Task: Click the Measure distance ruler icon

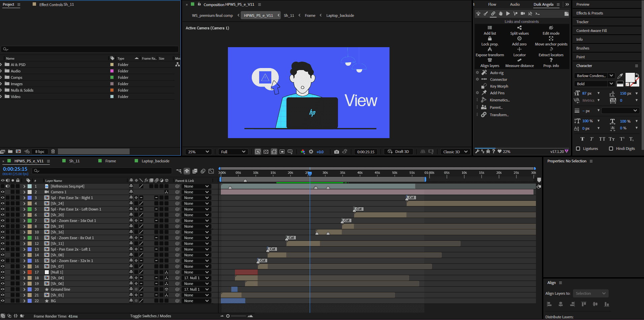Action: pos(519,60)
